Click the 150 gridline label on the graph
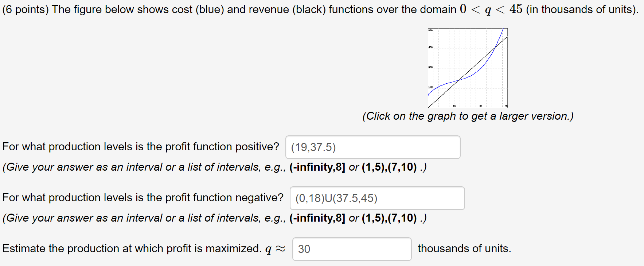Image resolution: width=644 pixels, height=266 pixels. [430, 87]
